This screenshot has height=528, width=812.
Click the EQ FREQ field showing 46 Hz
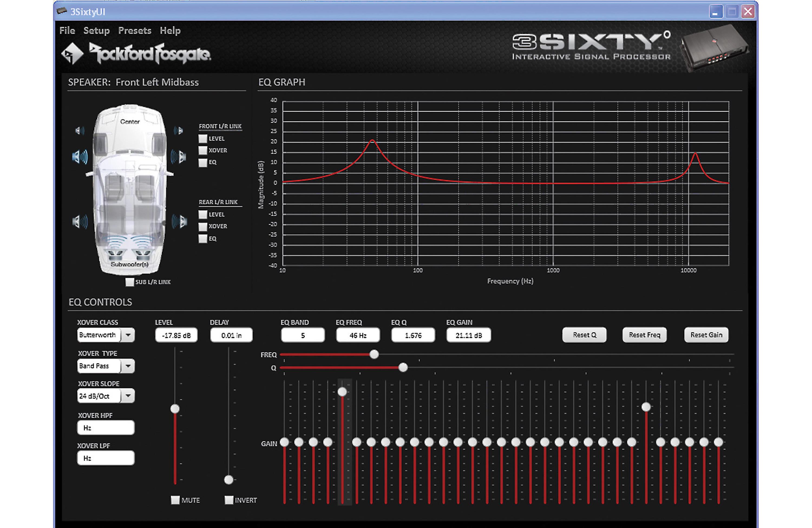[x=358, y=335]
